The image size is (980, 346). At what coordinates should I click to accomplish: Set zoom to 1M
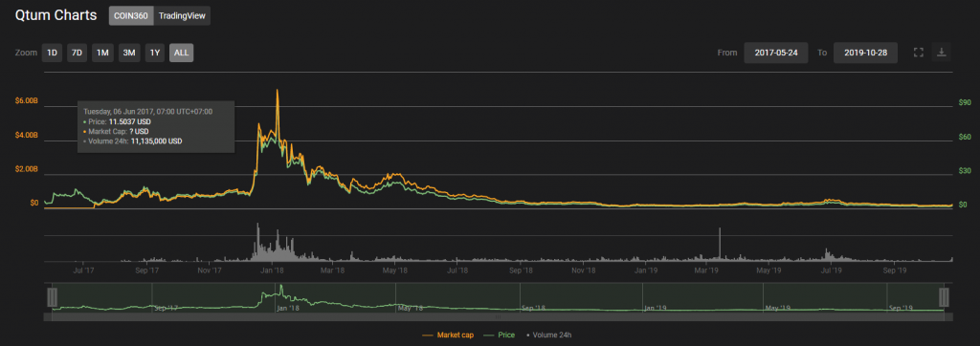102,54
